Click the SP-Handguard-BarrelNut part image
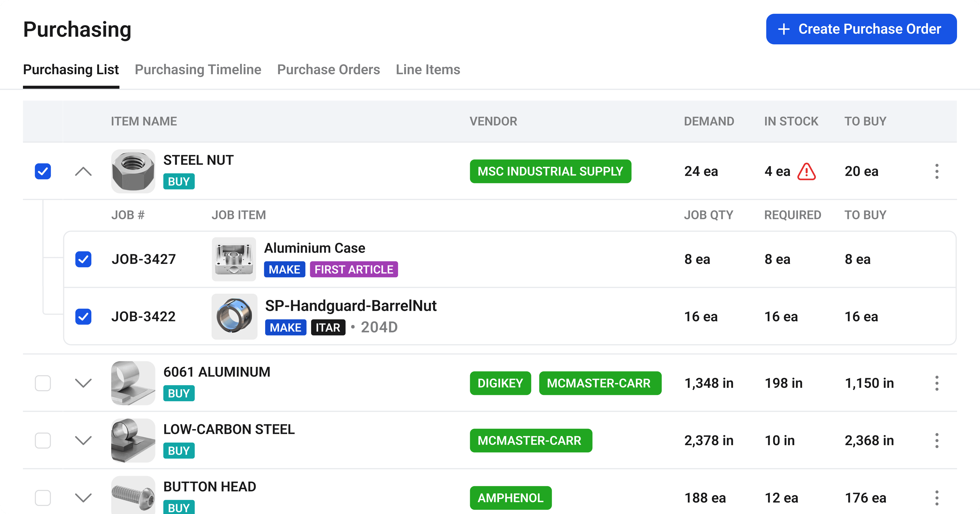The width and height of the screenshot is (980, 514). (234, 316)
